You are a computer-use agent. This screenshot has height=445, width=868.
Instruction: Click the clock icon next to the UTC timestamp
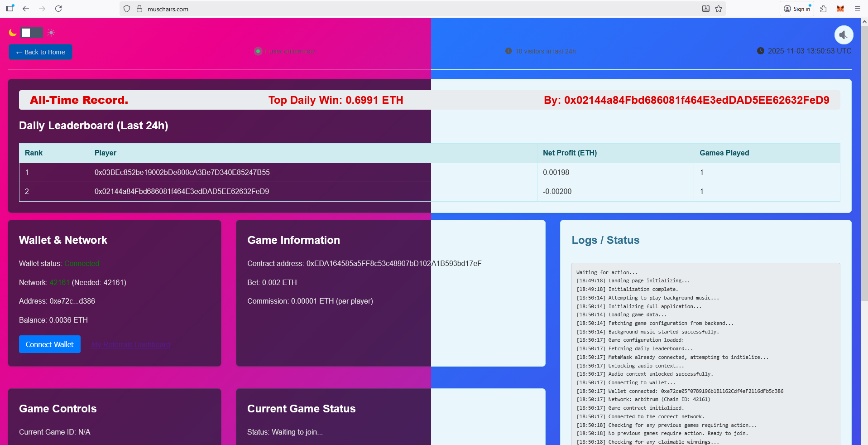761,51
